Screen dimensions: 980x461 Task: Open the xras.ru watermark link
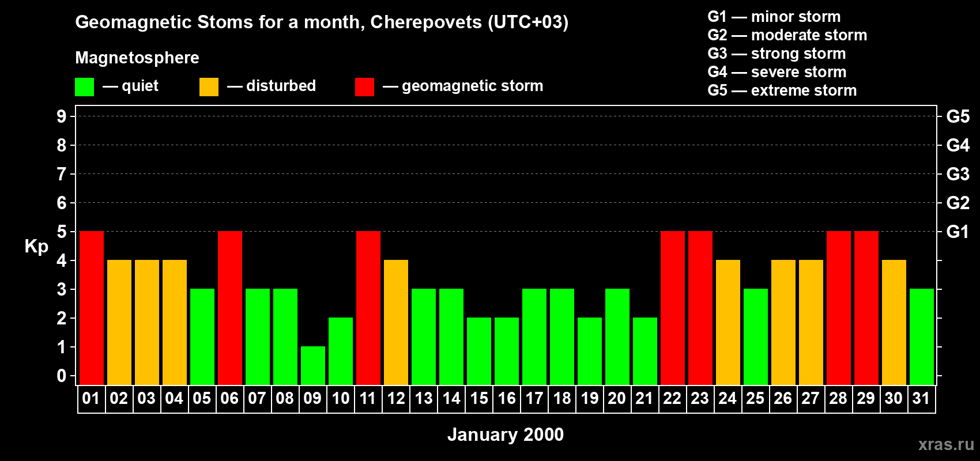tap(945, 444)
